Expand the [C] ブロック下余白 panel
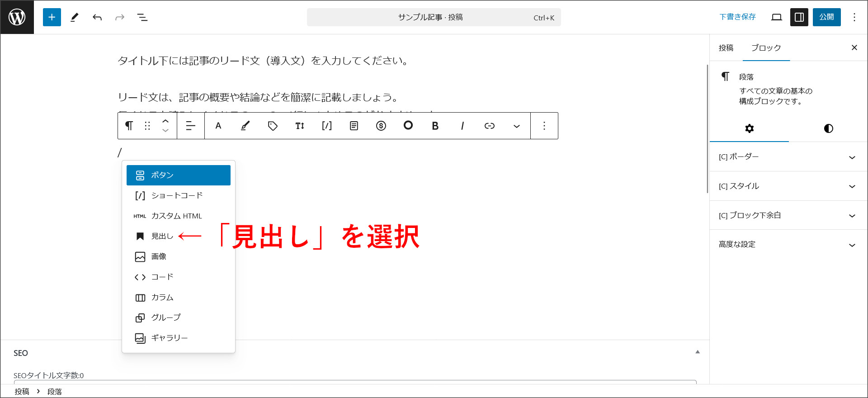Screen dimensions: 868x398 tap(788, 215)
